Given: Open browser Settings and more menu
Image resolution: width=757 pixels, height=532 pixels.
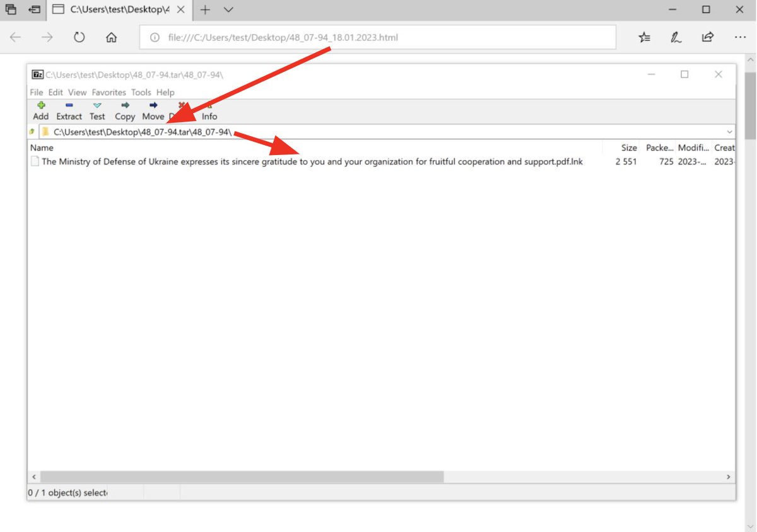Looking at the screenshot, I should (740, 37).
